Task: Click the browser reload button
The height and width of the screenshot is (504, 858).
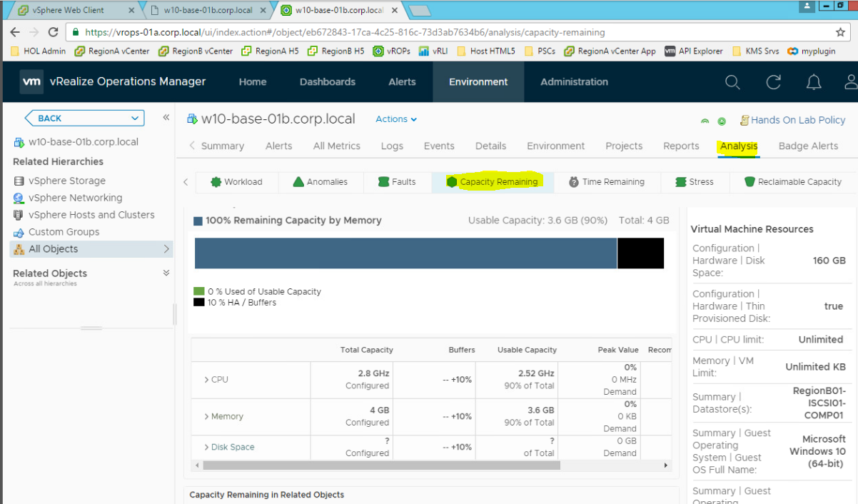Action: click(x=53, y=32)
